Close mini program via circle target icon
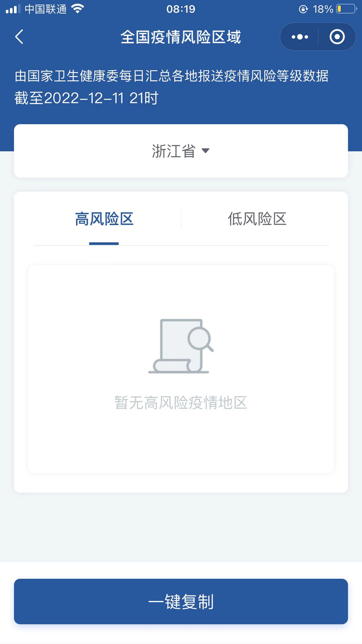 tap(337, 37)
